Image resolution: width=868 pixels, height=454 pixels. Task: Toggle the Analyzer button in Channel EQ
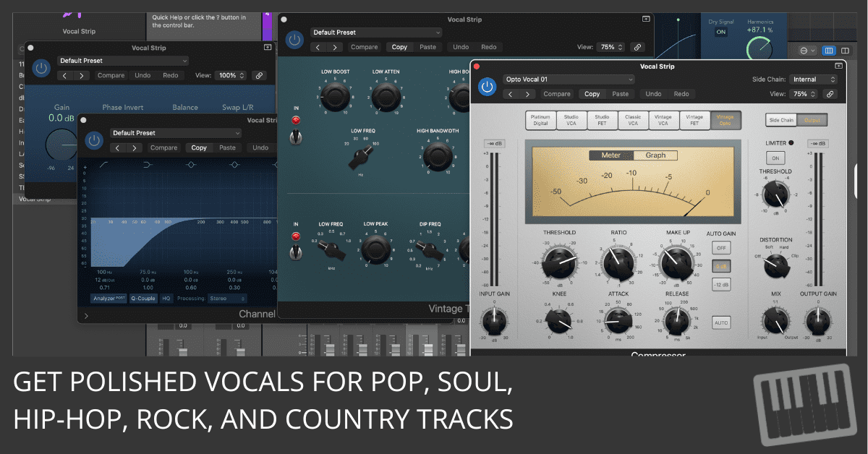(x=108, y=298)
